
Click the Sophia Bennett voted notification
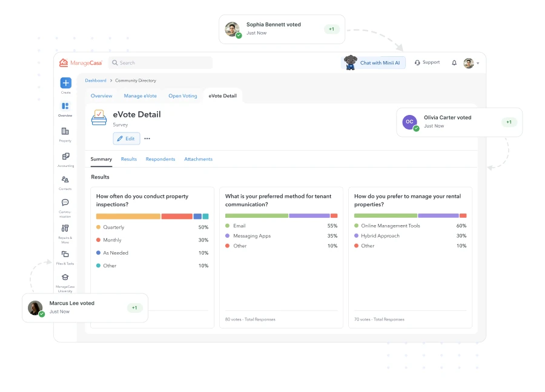coord(282,29)
